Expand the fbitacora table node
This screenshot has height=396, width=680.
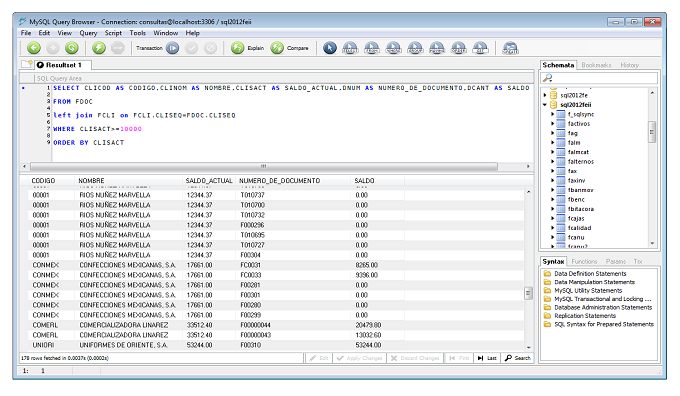click(552, 209)
